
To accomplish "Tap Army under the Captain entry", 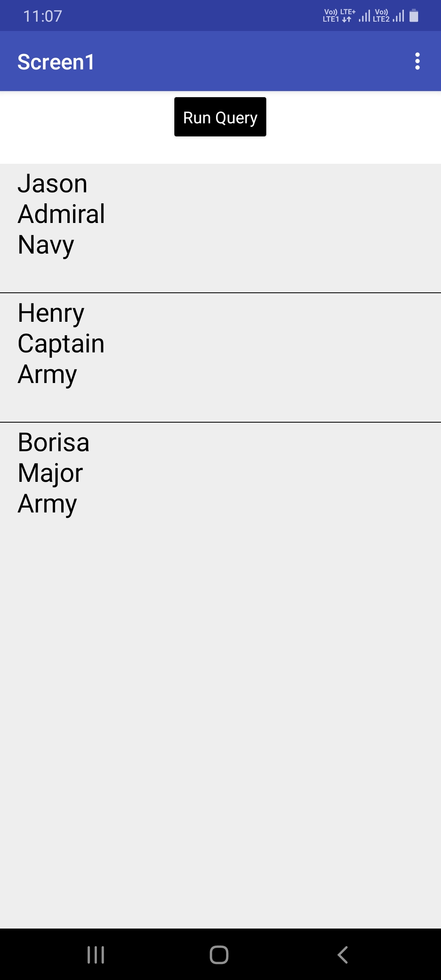I will (x=47, y=374).
